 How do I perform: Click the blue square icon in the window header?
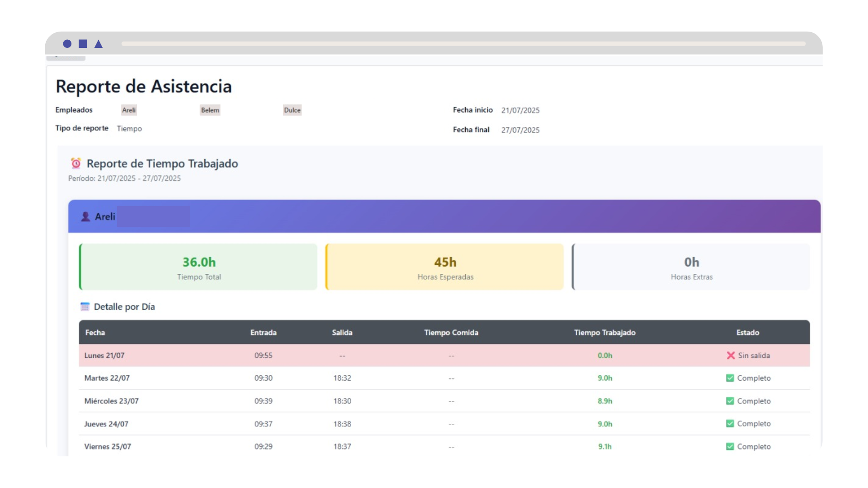(x=83, y=44)
